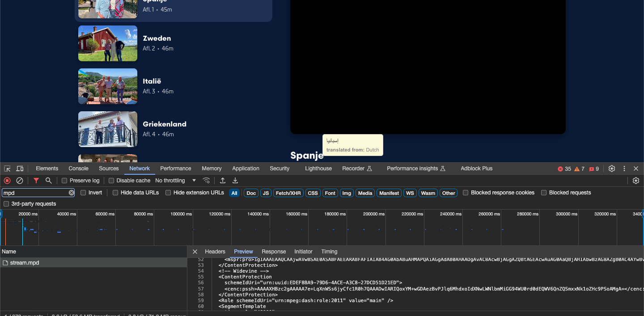Check the Disable cache checkbox
Image resolution: width=644 pixels, height=316 pixels.
point(111,181)
